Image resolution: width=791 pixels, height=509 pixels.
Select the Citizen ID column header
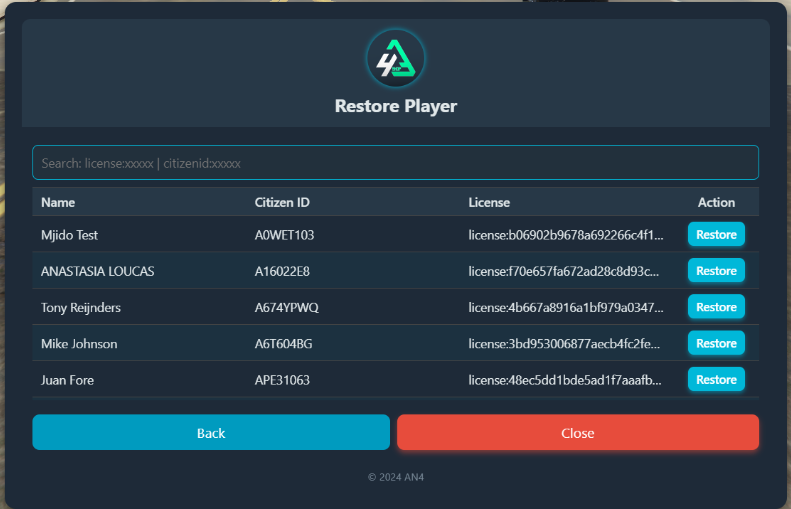click(282, 202)
